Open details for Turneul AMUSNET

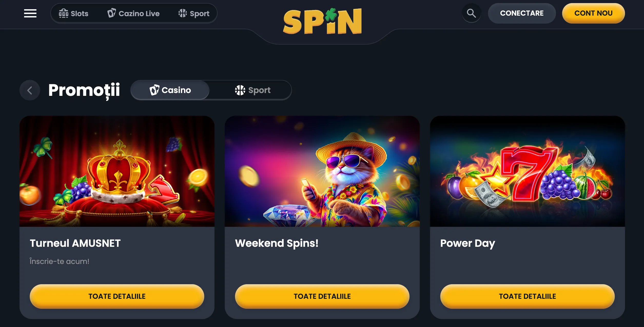click(118, 296)
